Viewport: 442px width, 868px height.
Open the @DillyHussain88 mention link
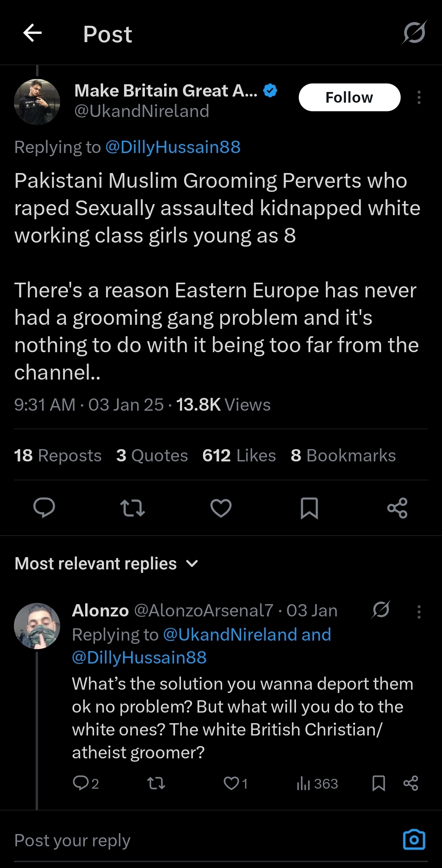[173, 147]
